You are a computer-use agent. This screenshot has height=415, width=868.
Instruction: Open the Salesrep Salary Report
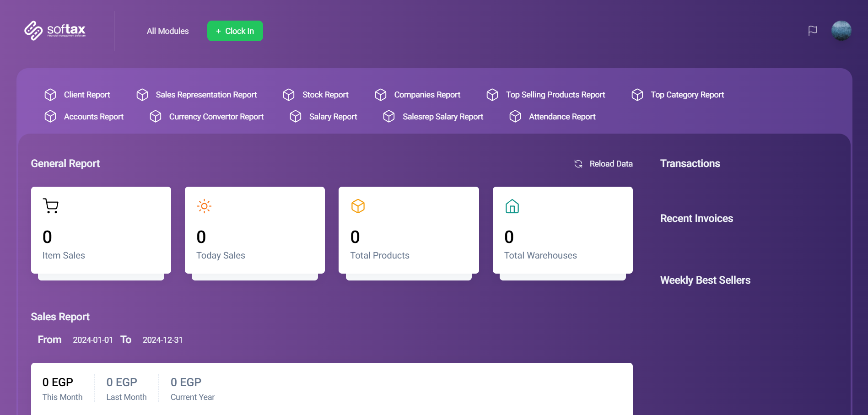(442, 117)
